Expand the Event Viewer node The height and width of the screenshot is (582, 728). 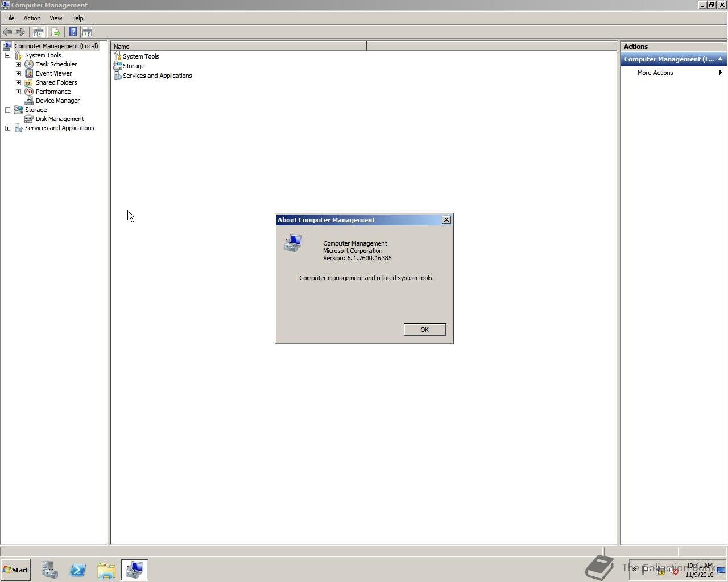click(18, 73)
